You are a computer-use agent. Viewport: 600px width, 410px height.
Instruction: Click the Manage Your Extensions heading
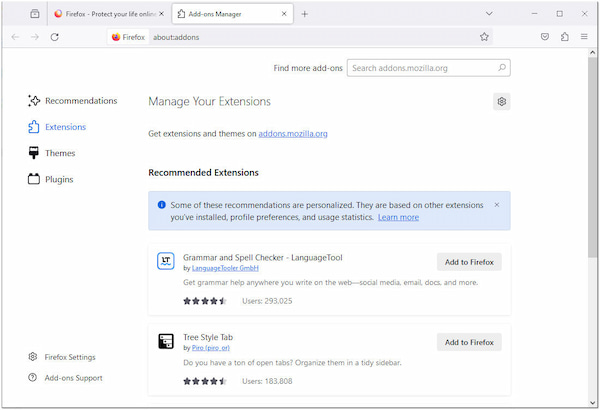pos(209,101)
